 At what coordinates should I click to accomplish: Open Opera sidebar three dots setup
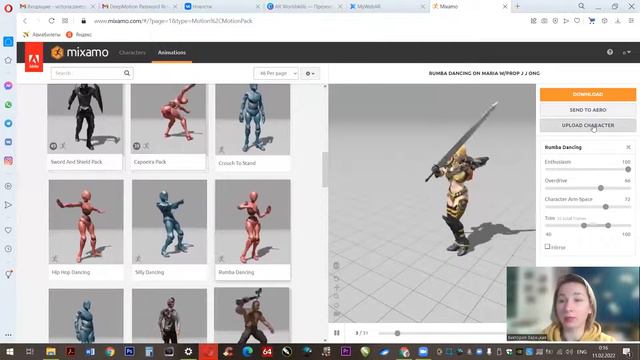click(x=8, y=335)
